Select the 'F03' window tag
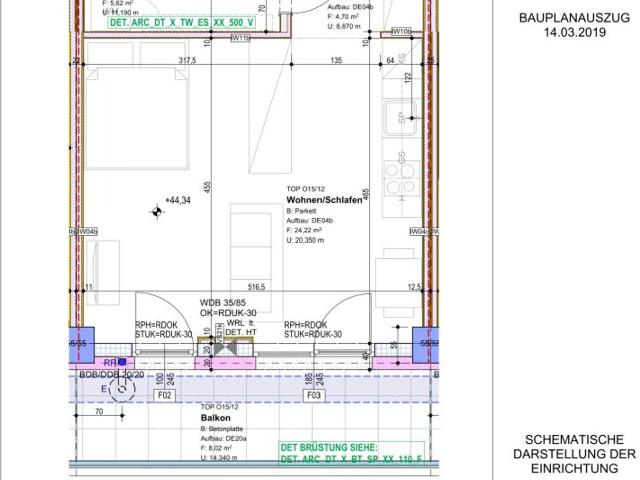 coord(314,395)
